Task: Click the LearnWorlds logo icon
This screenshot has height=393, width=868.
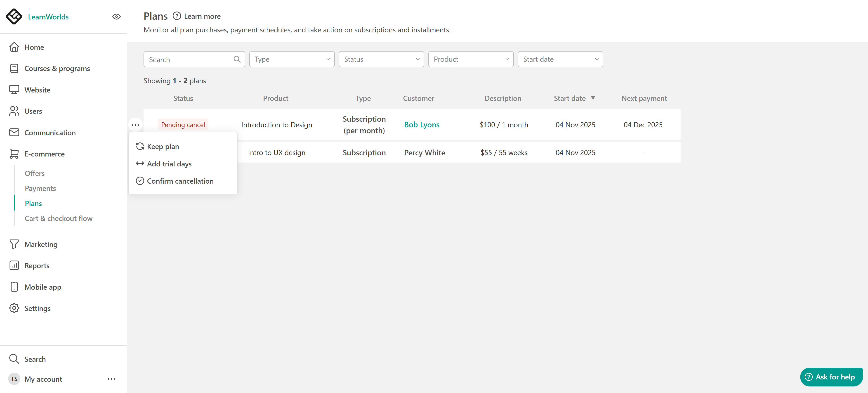Action: 14,17
